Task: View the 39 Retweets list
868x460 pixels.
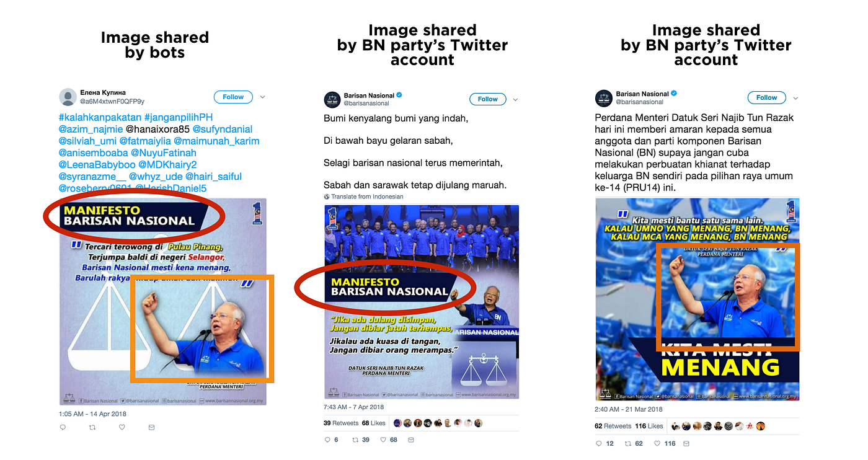Action: [x=341, y=423]
